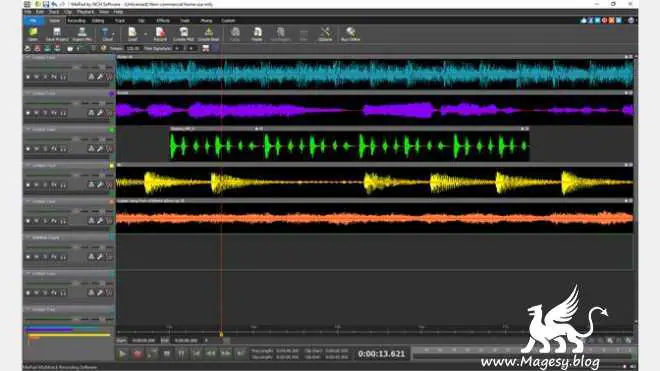The image size is (660, 371).
Task: Click the Tempo value field
Action: point(133,49)
